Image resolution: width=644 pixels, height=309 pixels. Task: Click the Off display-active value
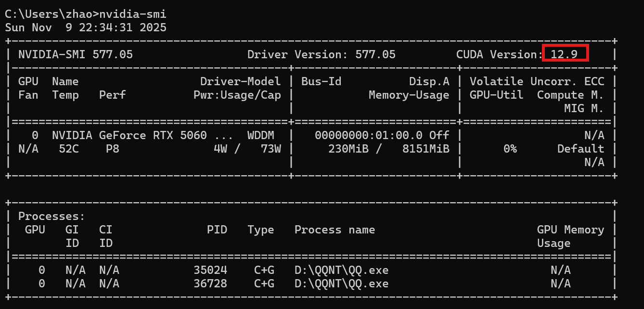tap(439, 135)
